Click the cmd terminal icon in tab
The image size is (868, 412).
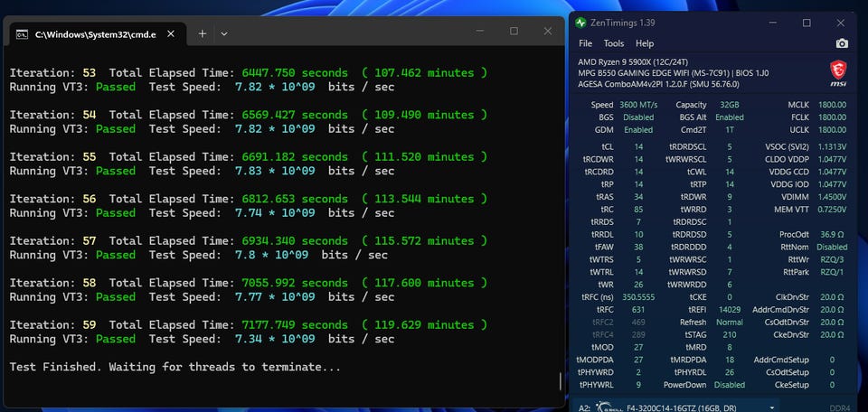click(x=22, y=34)
